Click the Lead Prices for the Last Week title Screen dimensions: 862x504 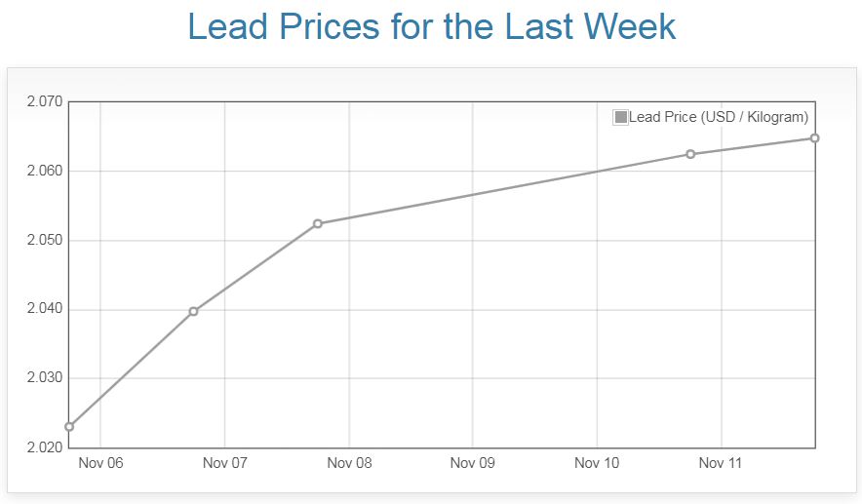point(431,26)
